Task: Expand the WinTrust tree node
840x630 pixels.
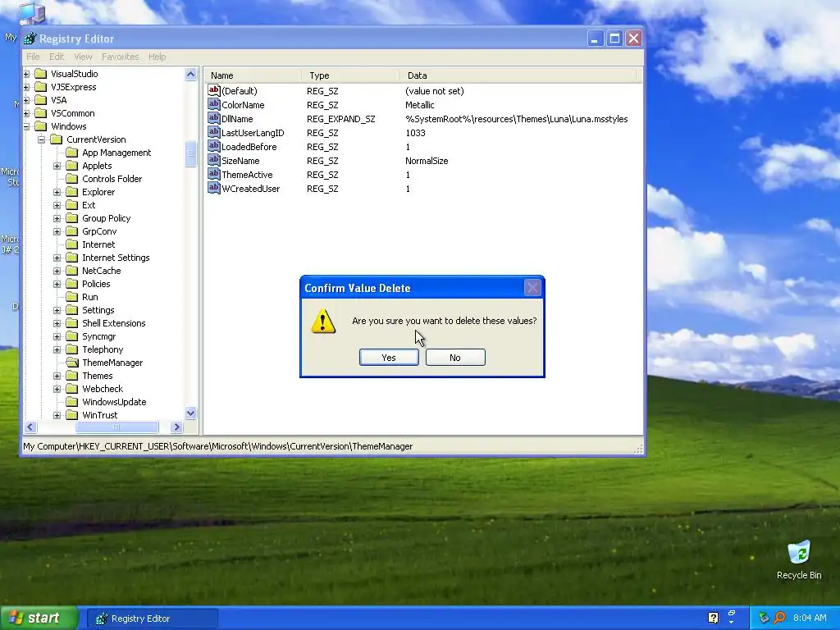Action: (x=57, y=415)
